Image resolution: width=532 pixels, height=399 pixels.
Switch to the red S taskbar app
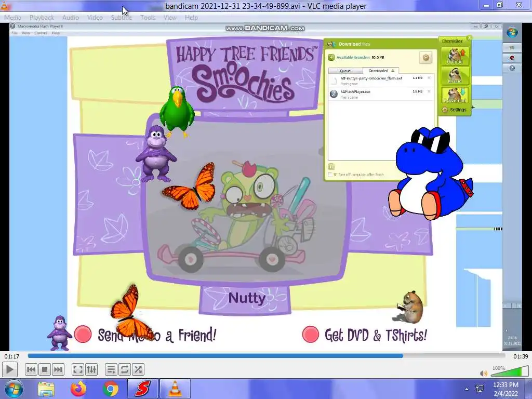click(x=143, y=389)
